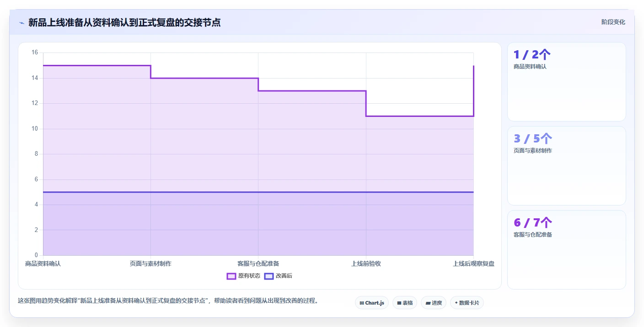This screenshot has height=327, width=644.
Task: Open the 1 / 2个 商品资料确认 card
Action: click(x=567, y=82)
